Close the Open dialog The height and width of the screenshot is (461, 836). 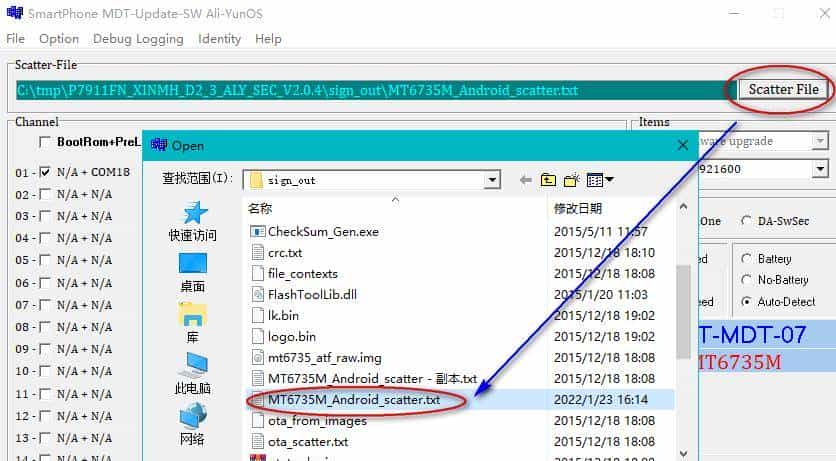[x=682, y=145]
